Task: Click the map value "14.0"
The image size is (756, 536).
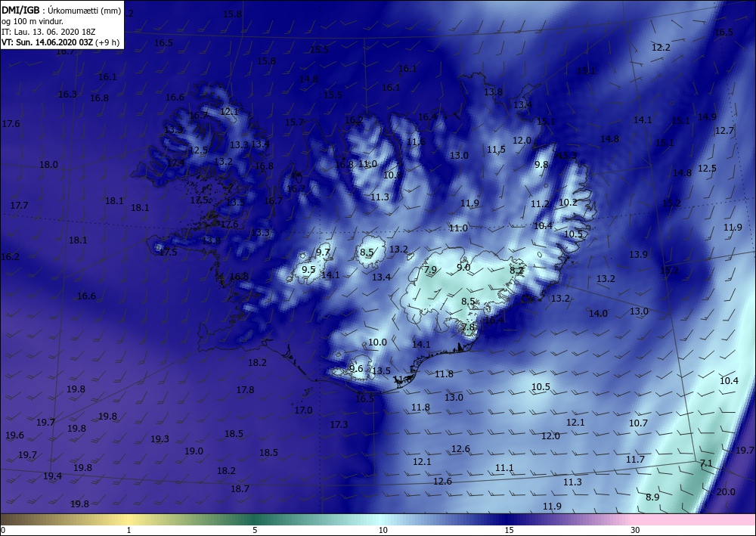Action: click(598, 313)
